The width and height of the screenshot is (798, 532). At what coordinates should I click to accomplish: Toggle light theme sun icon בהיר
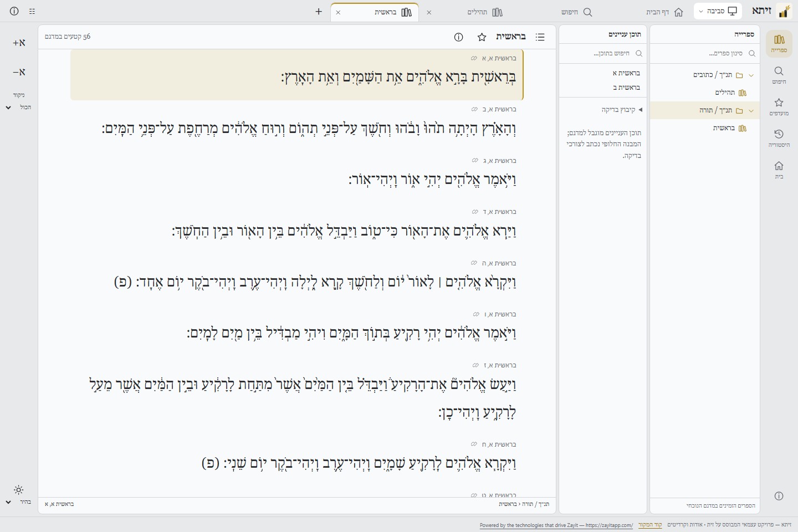pos(19,490)
